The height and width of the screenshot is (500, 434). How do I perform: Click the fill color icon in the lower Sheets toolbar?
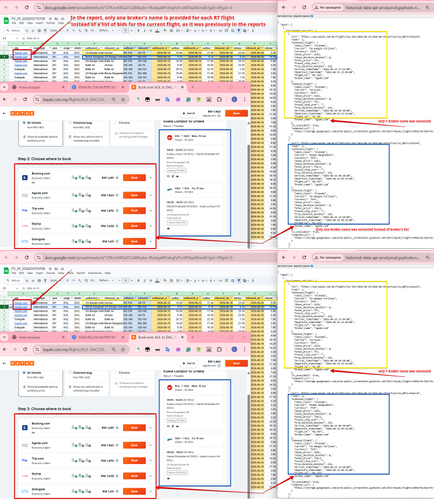(x=165, y=280)
